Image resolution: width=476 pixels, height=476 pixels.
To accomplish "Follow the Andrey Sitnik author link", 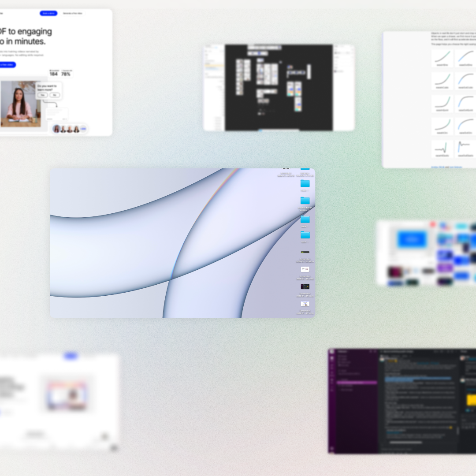I will 438,167.
